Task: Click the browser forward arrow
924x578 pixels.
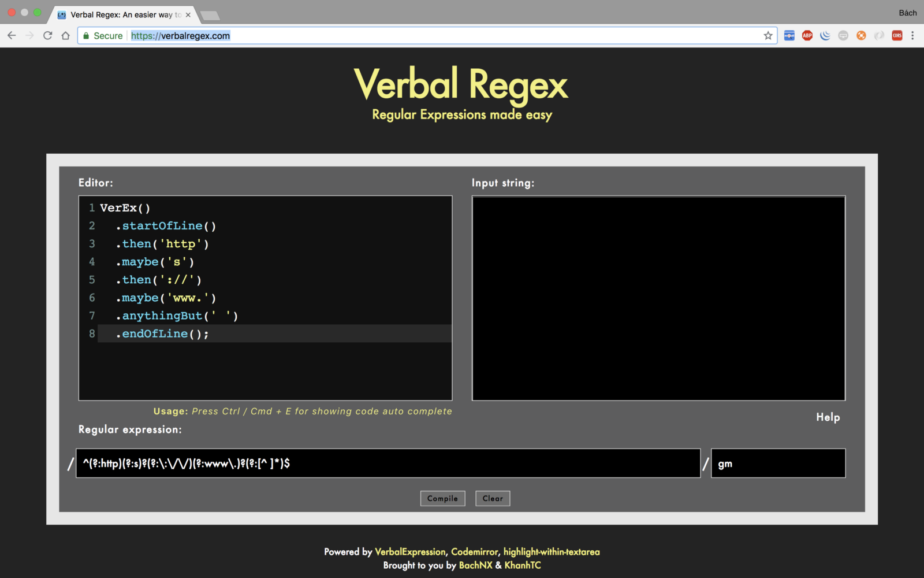Action: (29, 35)
